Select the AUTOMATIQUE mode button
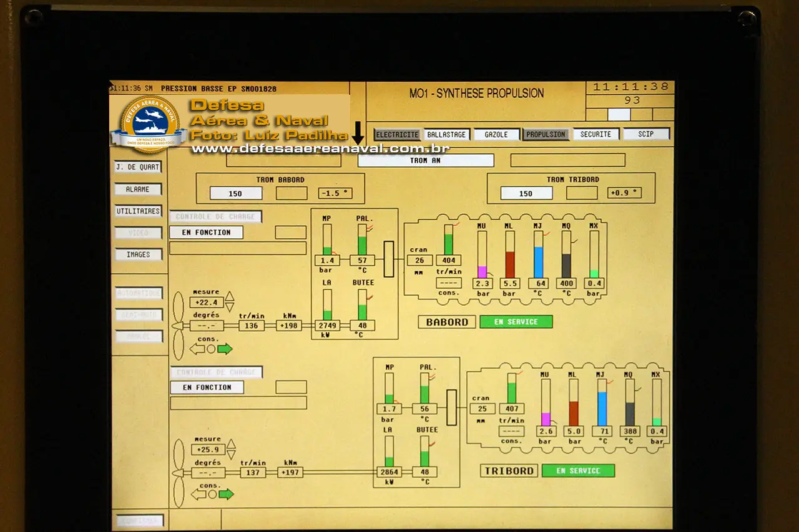The height and width of the screenshot is (532, 799). click(x=138, y=293)
